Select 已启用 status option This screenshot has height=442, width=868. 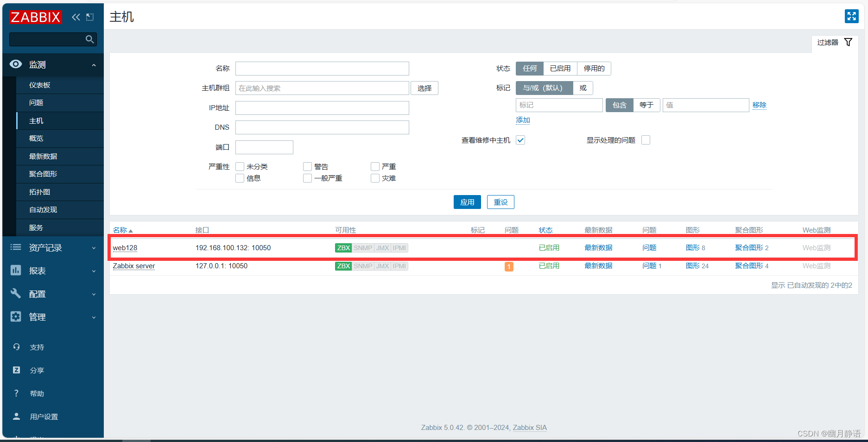point(560,69)
